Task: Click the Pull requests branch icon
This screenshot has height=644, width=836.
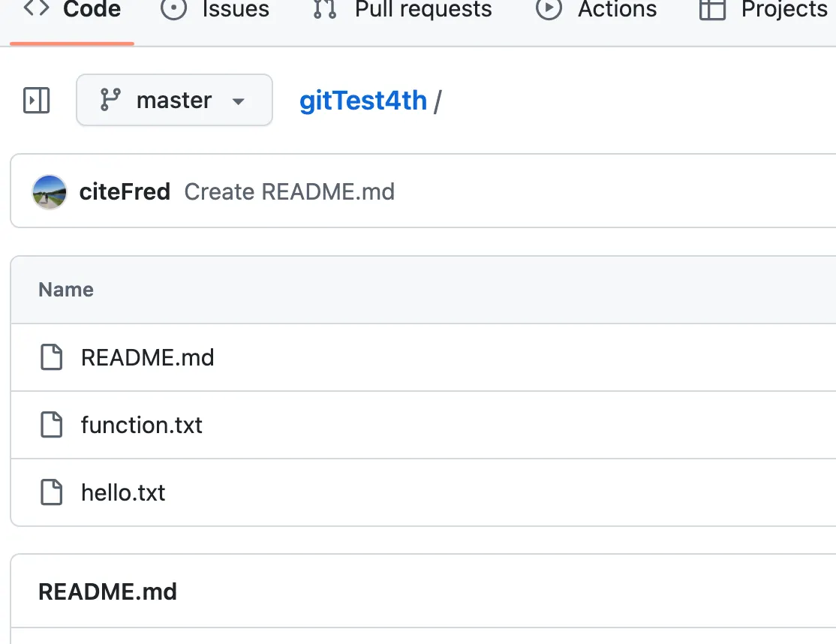Action: tap(325, 9)
